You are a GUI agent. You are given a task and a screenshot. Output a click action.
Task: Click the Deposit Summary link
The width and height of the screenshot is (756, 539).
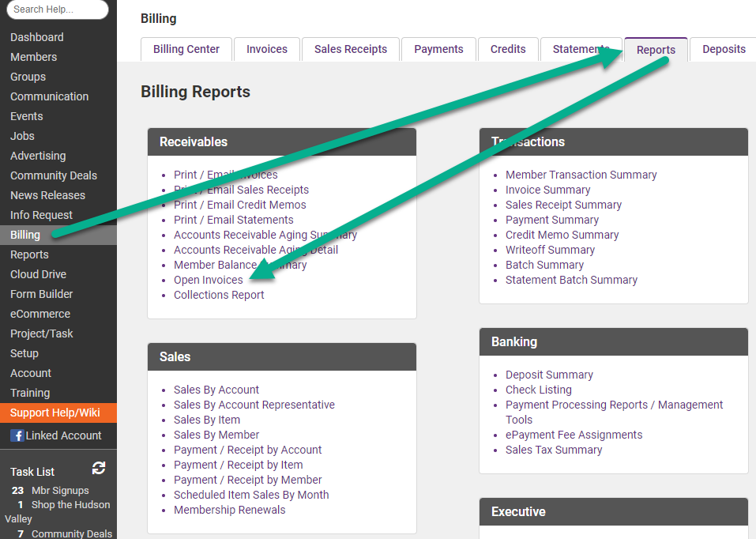click(x=549, y=375)
